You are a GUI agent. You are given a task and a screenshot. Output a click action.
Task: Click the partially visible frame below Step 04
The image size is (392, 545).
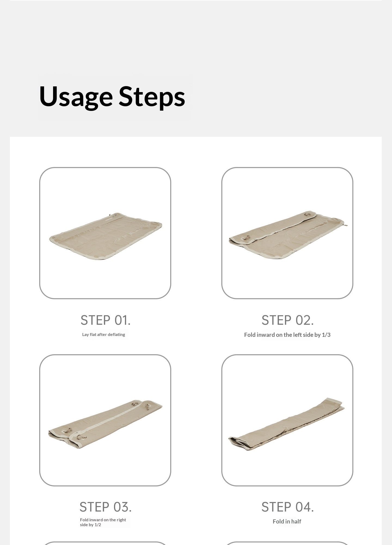(x=287, y=543)
